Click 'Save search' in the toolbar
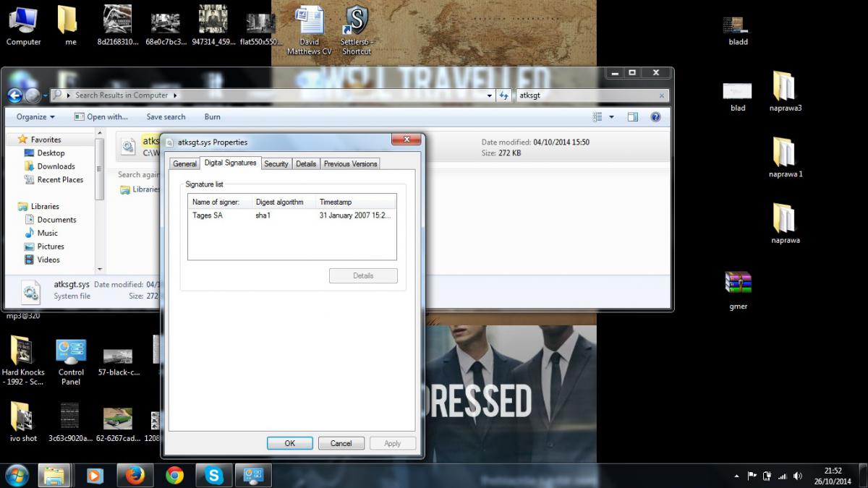The height and width of the screenshot is (488, 868). coord(166,117)
